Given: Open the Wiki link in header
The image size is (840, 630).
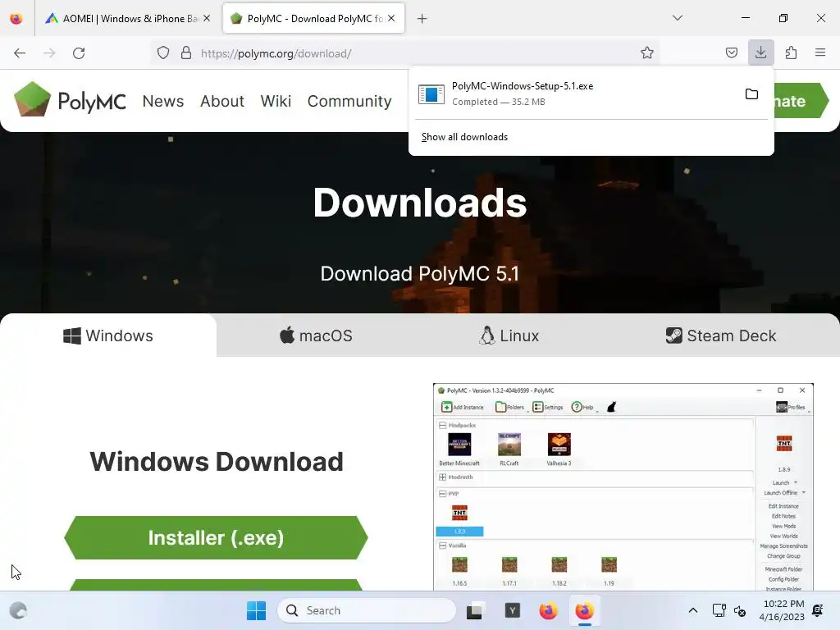Looking at the screenshot, I should [276, 101].
